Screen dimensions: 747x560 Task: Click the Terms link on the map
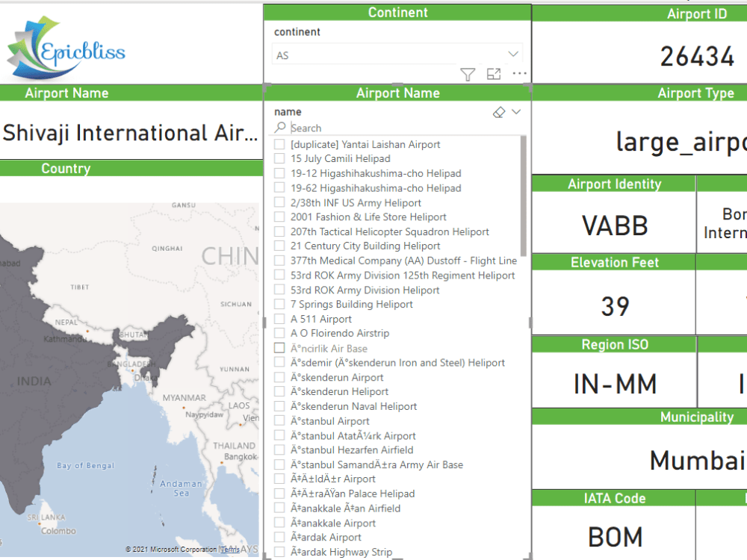pyautogui.click(x=230, y=550)
